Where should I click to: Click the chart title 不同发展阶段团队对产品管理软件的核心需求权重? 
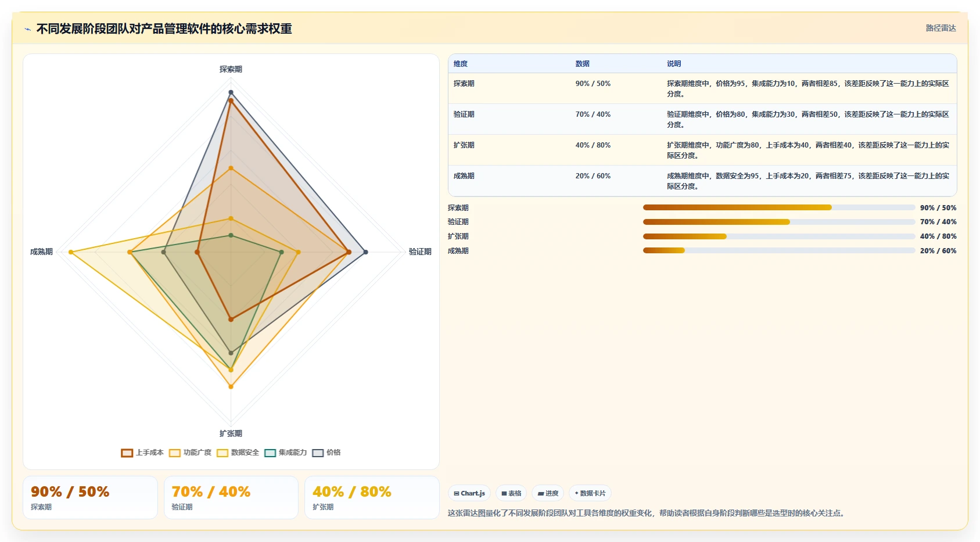click(164, 29)
